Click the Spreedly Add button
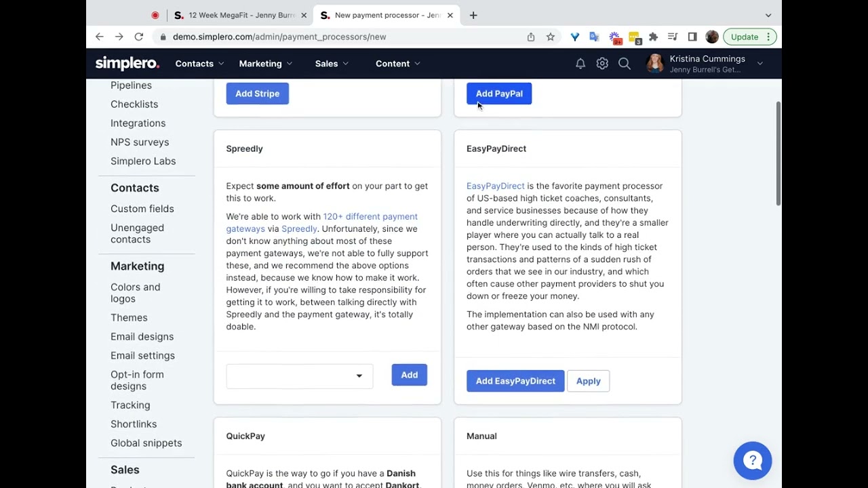Screen dimensions: 868x488 click(x=410, y=375)
